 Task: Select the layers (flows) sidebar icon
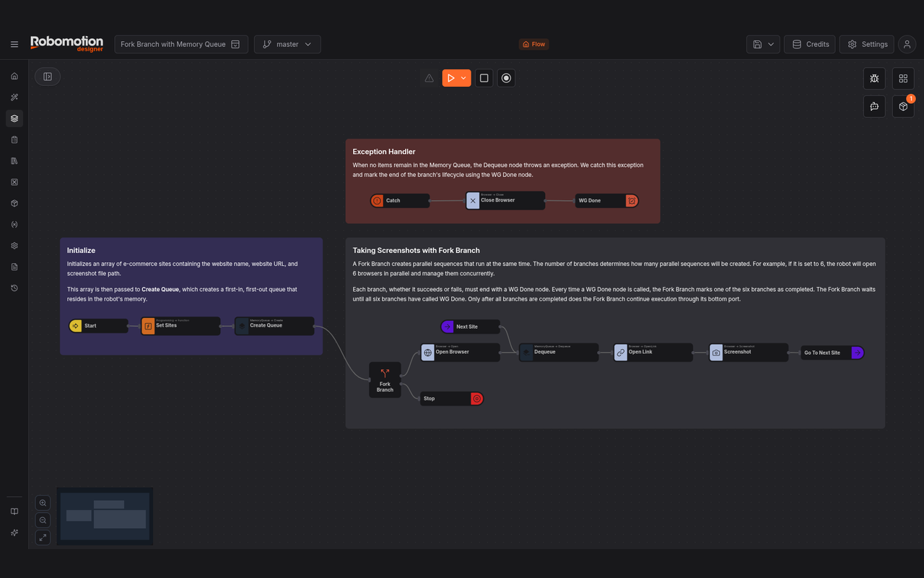tap(14, 118)
